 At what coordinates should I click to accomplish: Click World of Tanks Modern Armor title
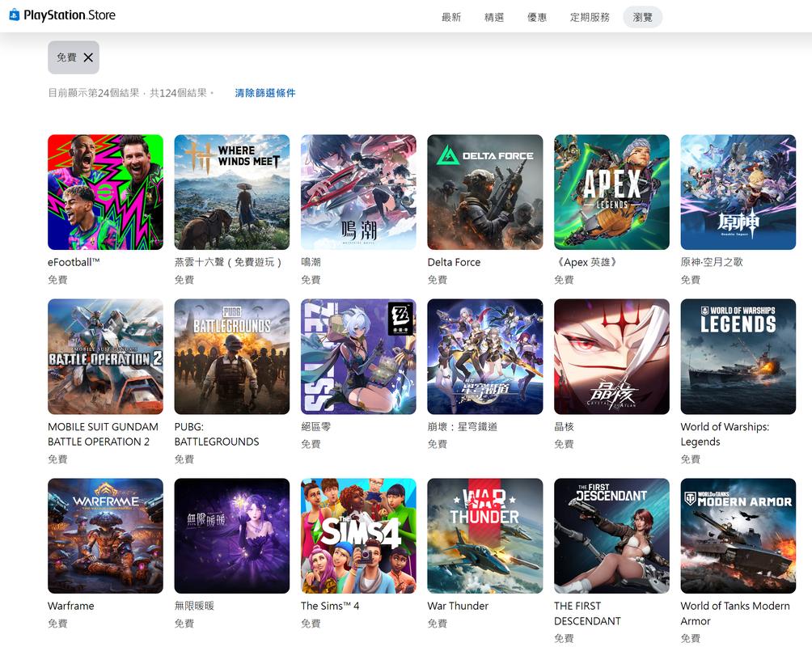735,613
